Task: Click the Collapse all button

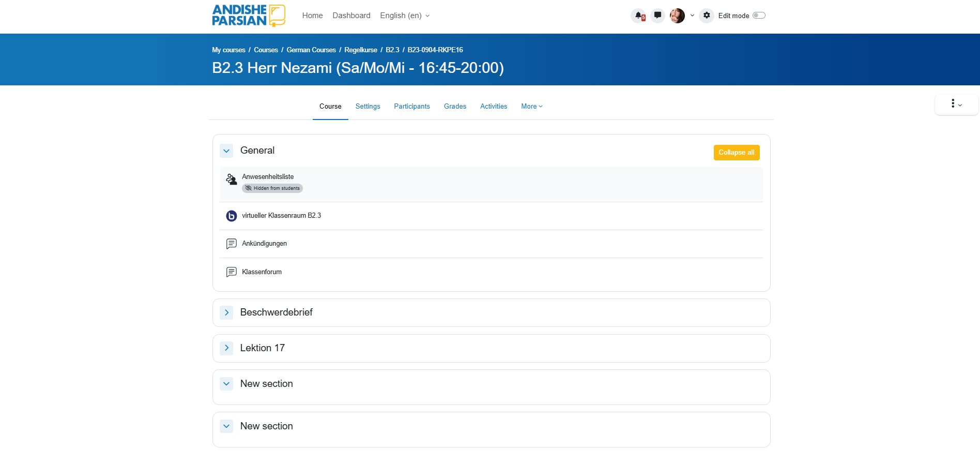Action: (736, 153)
